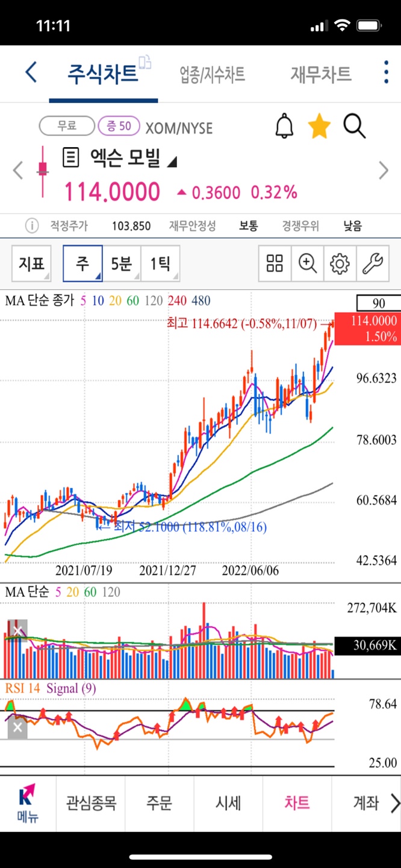Switch to the 업종/지수차트 tab

point(213,75)
